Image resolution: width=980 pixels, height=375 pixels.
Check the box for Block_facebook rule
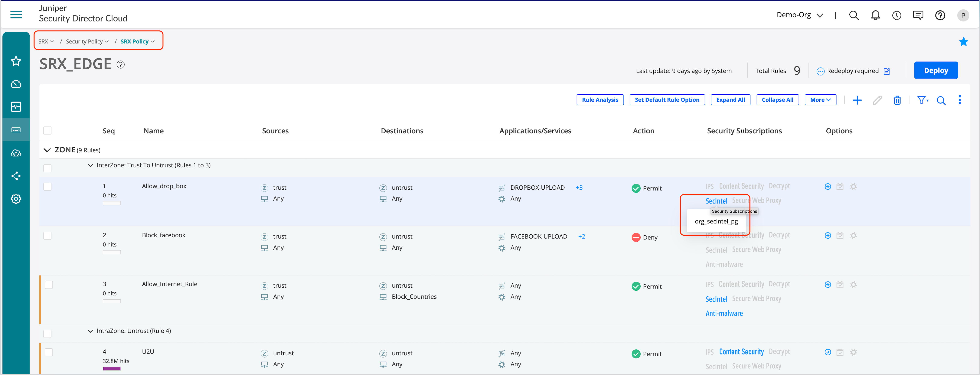pyautogui.click(x=48, y=236)
